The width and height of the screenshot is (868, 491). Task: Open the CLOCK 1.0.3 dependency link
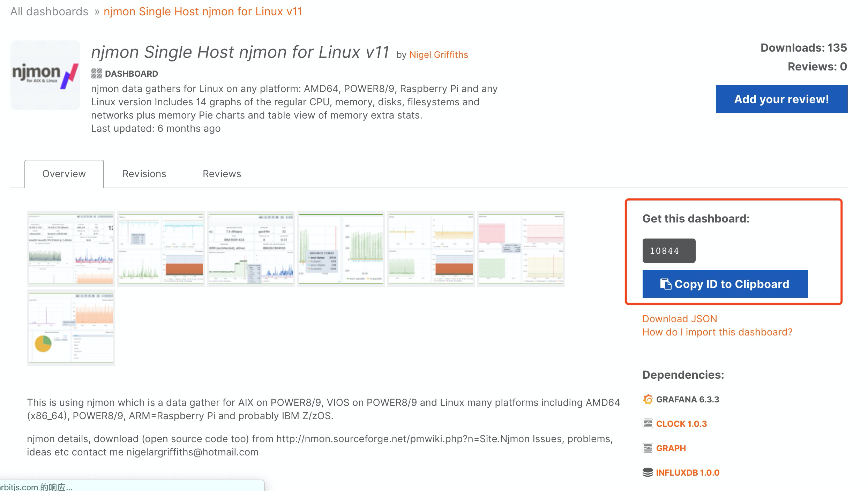[681, 424]
